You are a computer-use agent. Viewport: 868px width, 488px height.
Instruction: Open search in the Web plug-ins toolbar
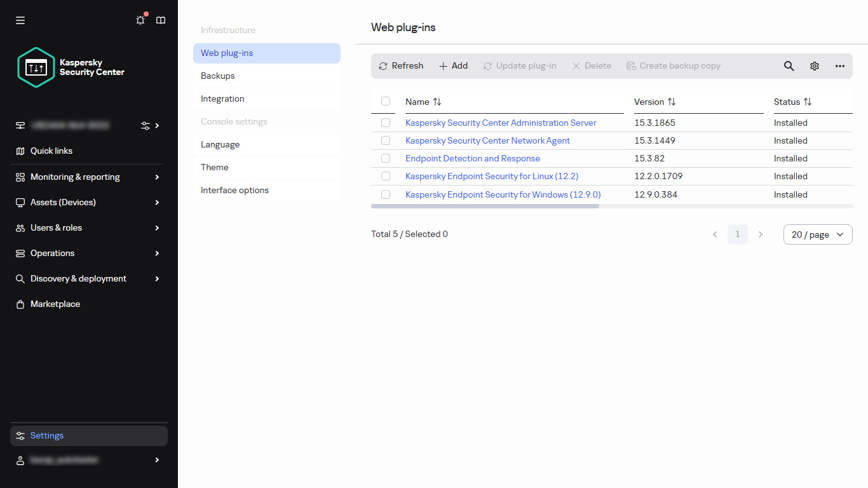(x=789, y=65)
